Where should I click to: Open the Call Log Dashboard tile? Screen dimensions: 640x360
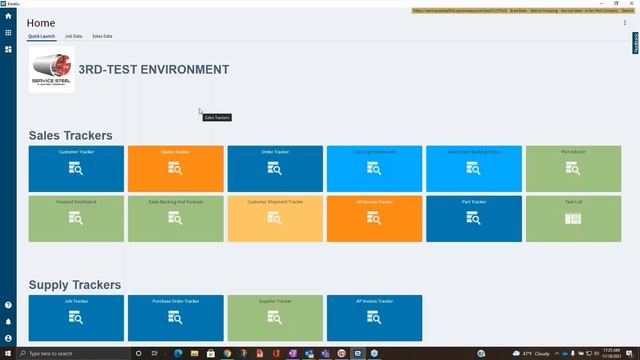pos(374,169)
